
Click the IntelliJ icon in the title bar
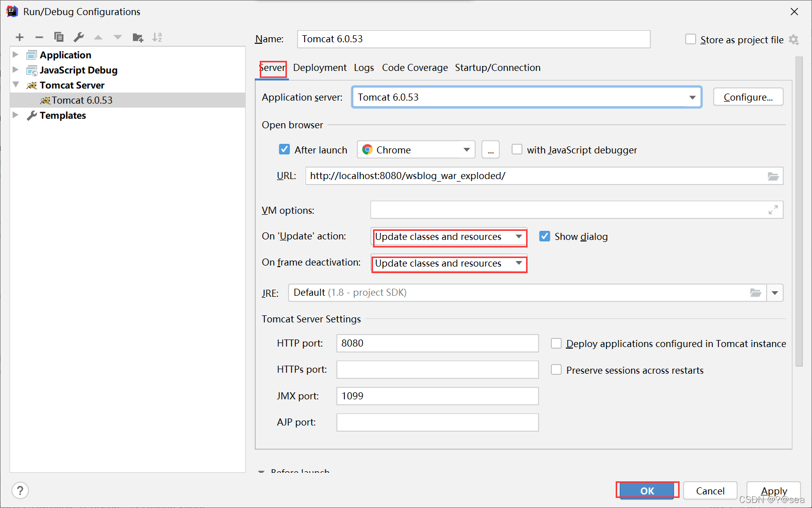click(12, 12)
